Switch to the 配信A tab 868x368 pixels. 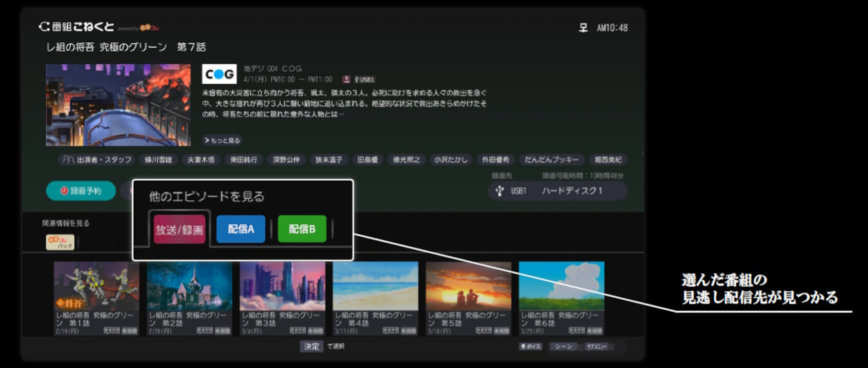click(x=241, y=229)
